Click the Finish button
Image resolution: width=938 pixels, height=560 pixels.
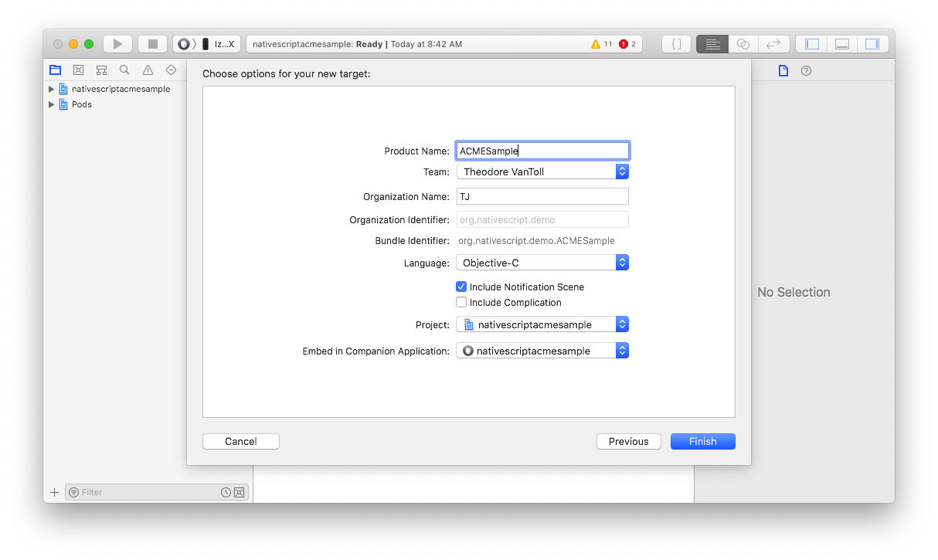[702, 442]
